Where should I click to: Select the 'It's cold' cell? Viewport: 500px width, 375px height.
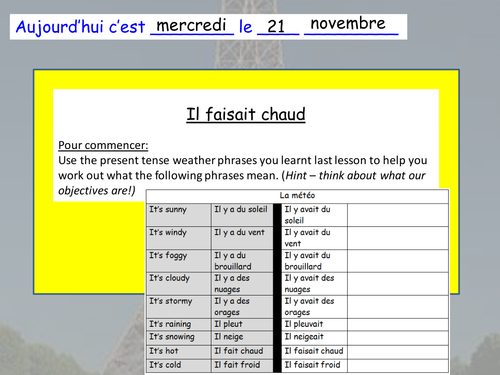(179, 366)
